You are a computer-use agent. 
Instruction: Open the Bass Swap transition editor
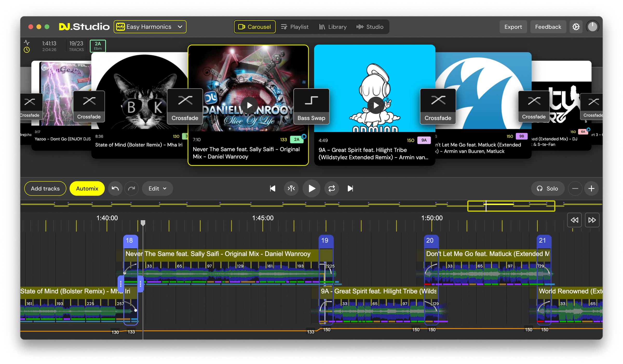(311, 106)
